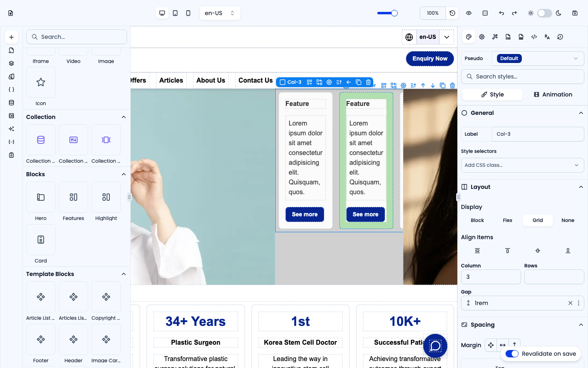The image size is (588, 368).
Task: Select the Icon star component
Action: coord(41,82)
